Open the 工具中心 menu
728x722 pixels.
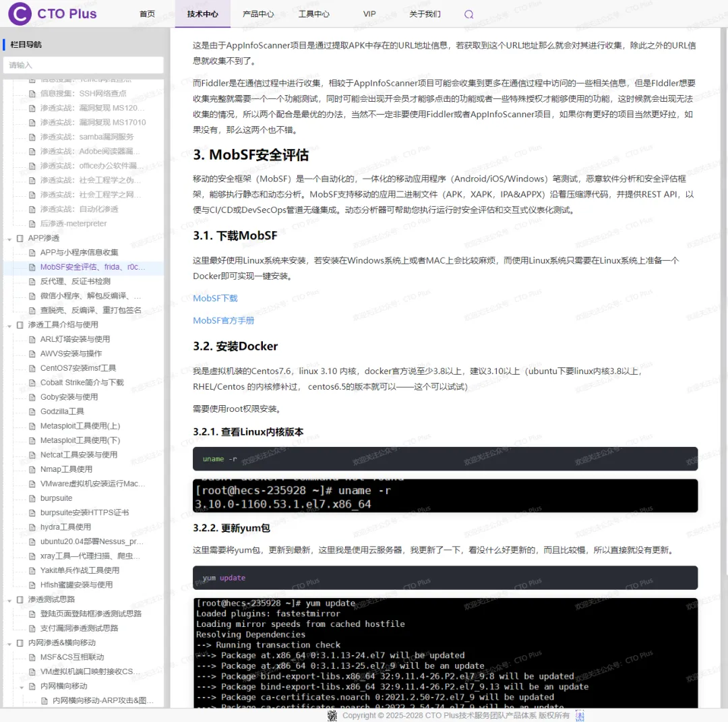(x=314, y=14)
